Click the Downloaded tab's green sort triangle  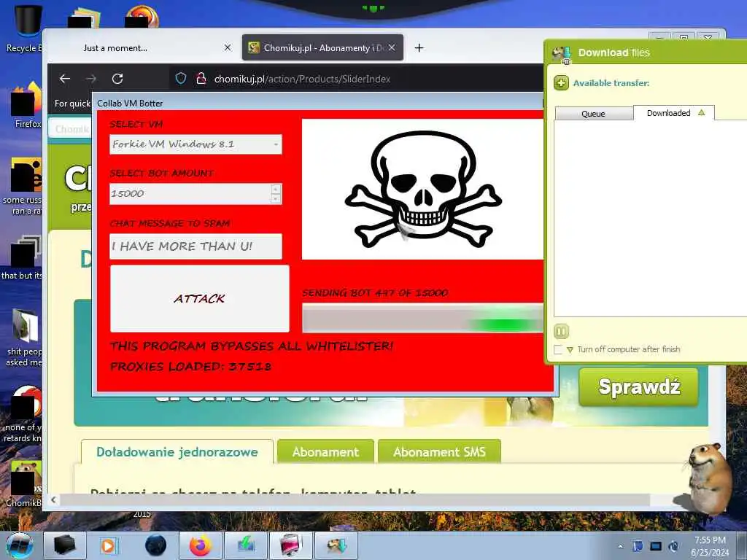pos(701,113)
